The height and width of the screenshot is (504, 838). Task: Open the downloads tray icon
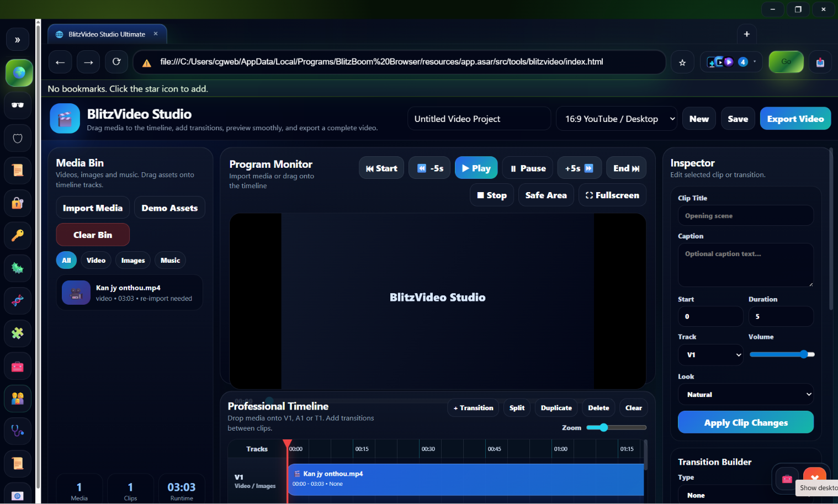pyautogui.click(x=820, y=62)
